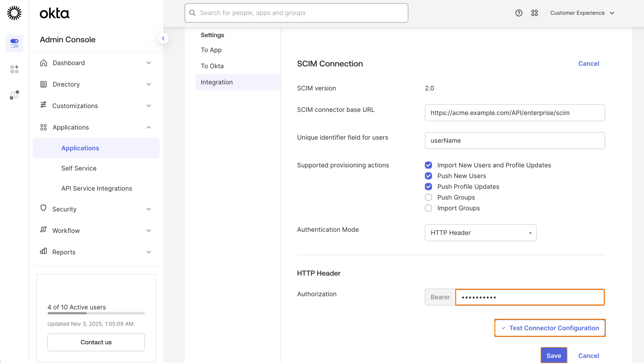The width and height of the screenshot is (644, 364).
Task: Open the Authentication Mode dropdown
Action: (x=480, y=232)
